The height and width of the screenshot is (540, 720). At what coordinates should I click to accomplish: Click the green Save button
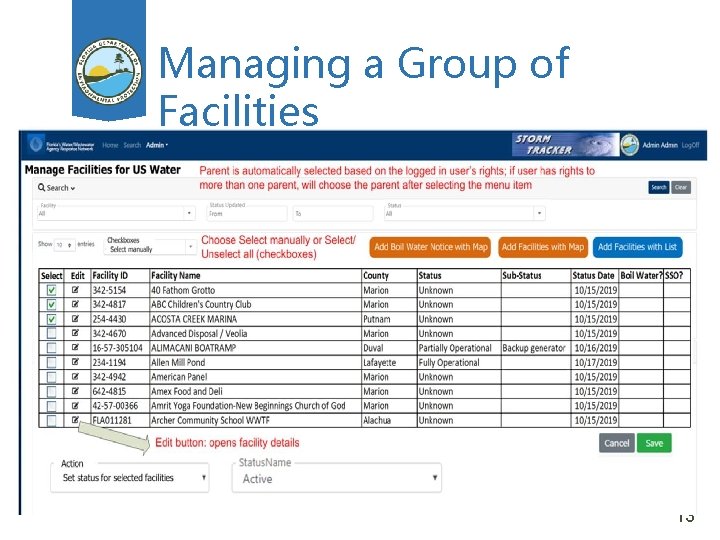pyautogui.click(x=654, y=443)
